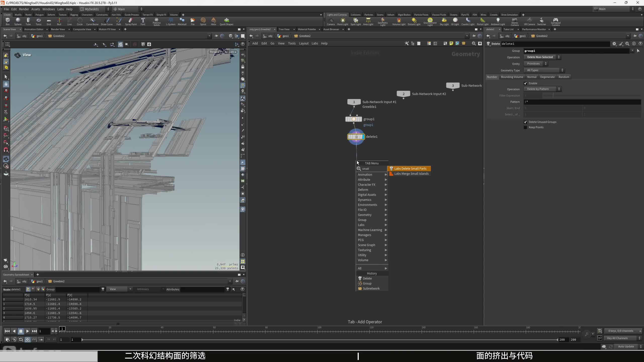Click the Auto Update button
This screenshot has width=644, height=362.
[x=626, y=346]
